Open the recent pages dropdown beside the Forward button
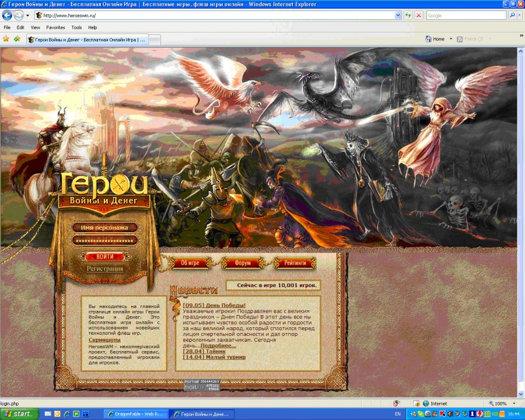Viewport: 525px width, 420px height. pyautogui.click(x=27, y=15)
